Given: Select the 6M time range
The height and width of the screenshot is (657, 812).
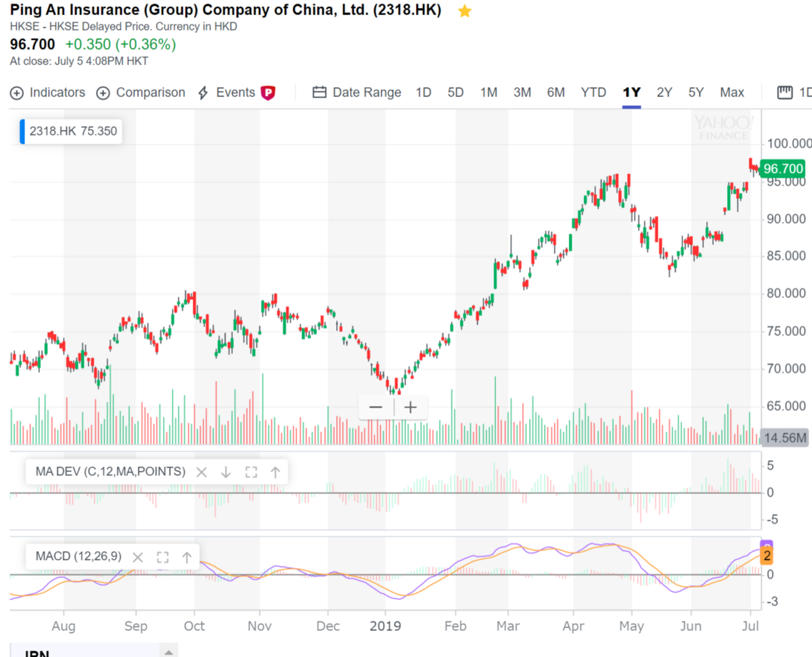Looking at the screenshot, I should (556, 92).
